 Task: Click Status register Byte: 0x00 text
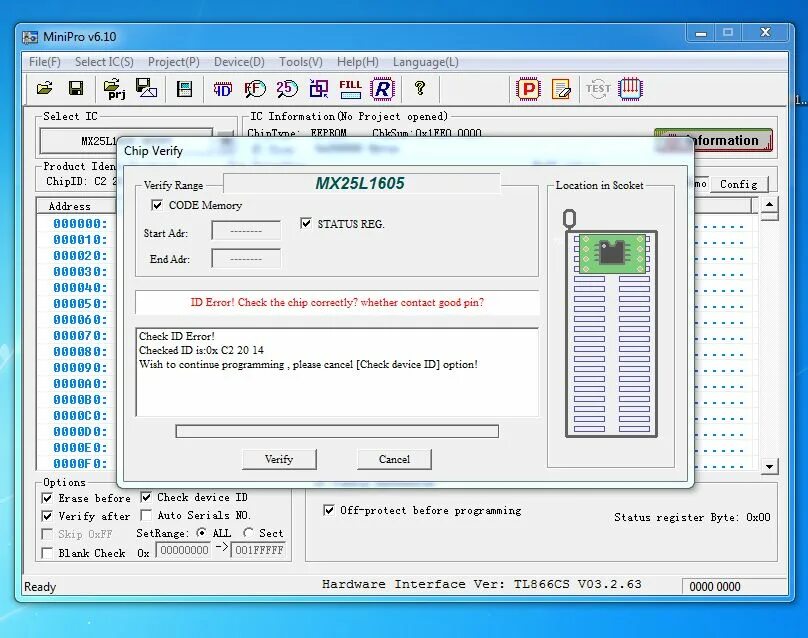tap(692, 517)
